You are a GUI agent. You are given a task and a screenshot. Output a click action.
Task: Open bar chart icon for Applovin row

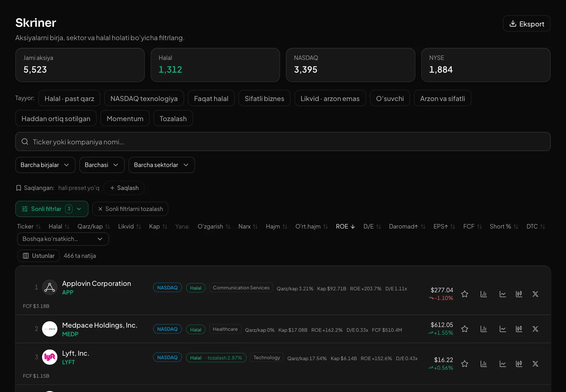pyautogui.click(x=484, y=294)
